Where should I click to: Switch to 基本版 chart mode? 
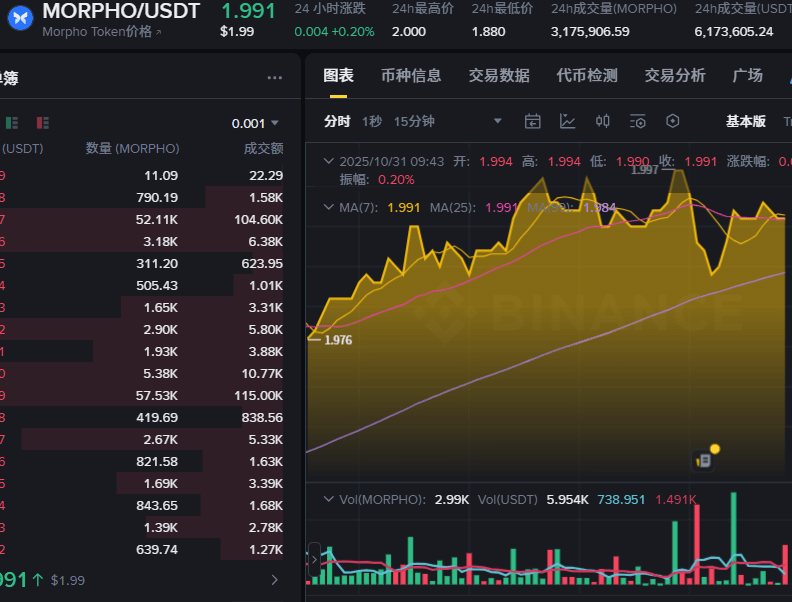click(746, 121)
